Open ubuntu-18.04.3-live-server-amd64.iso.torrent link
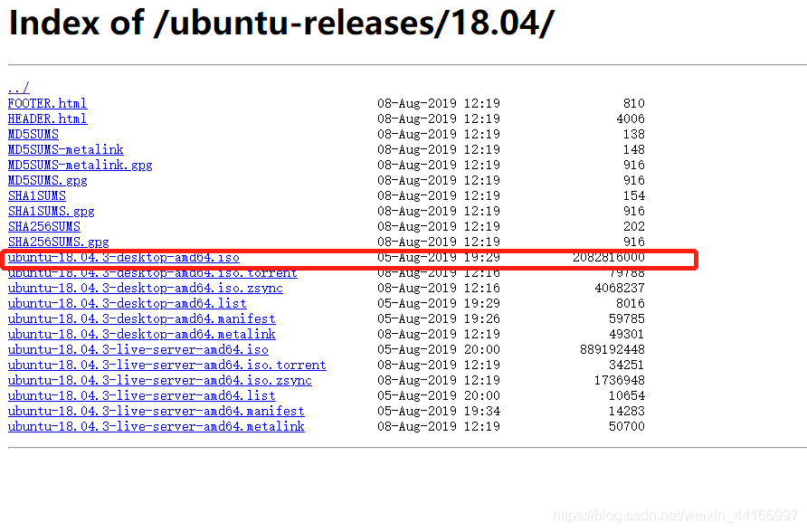Image resolution: width=807 pixels, height=532 pixels. [166, 366]
